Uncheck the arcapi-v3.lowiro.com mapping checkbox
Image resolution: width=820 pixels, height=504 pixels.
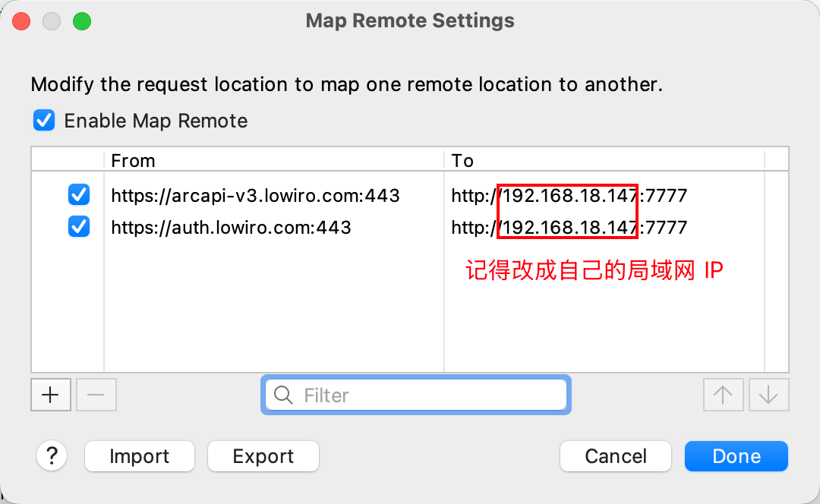point(79,195)
